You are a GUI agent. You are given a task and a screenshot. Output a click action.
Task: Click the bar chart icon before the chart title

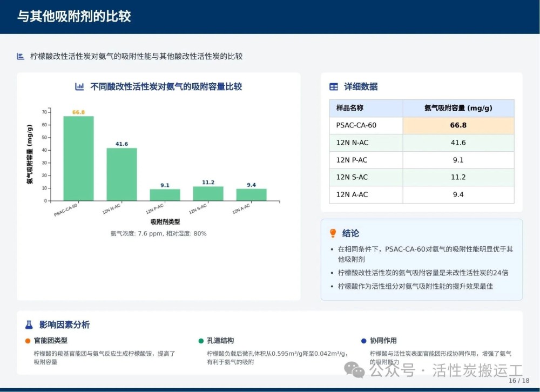pyautogui.click(x=79, y=86)
